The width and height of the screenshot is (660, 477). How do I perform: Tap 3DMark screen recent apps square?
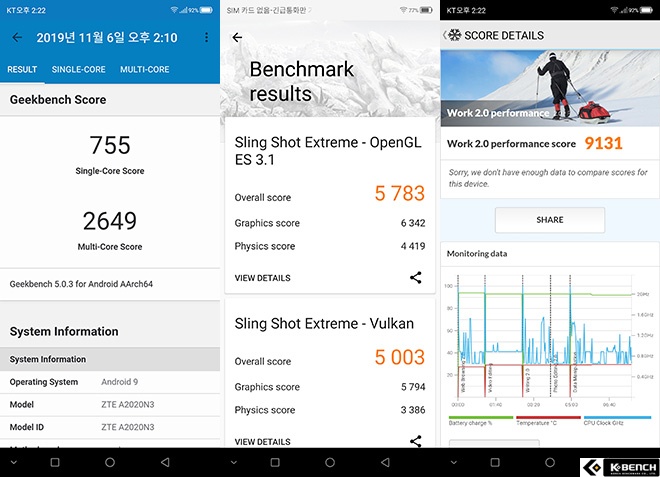[275, 462]
